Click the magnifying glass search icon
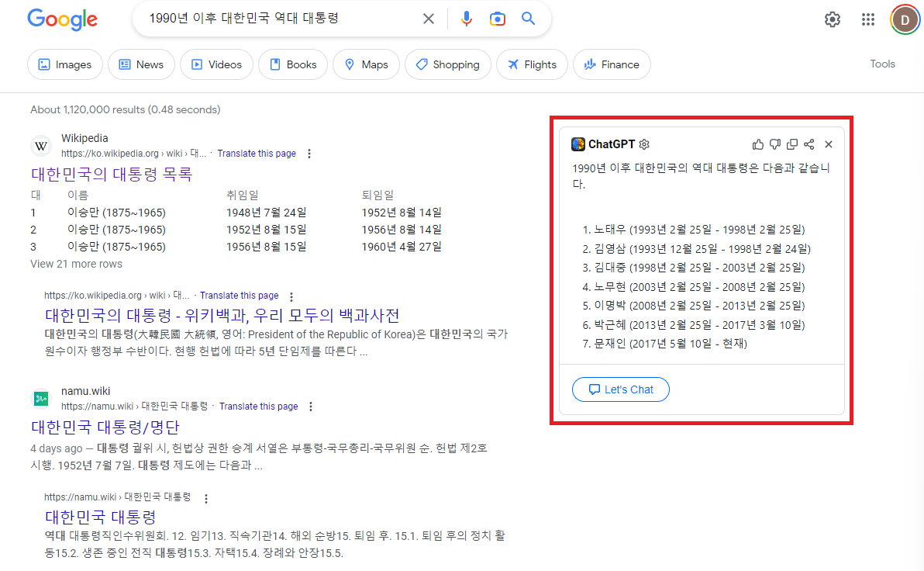The height and width of the screenshot is (571, 924). [x=529, y=19]
